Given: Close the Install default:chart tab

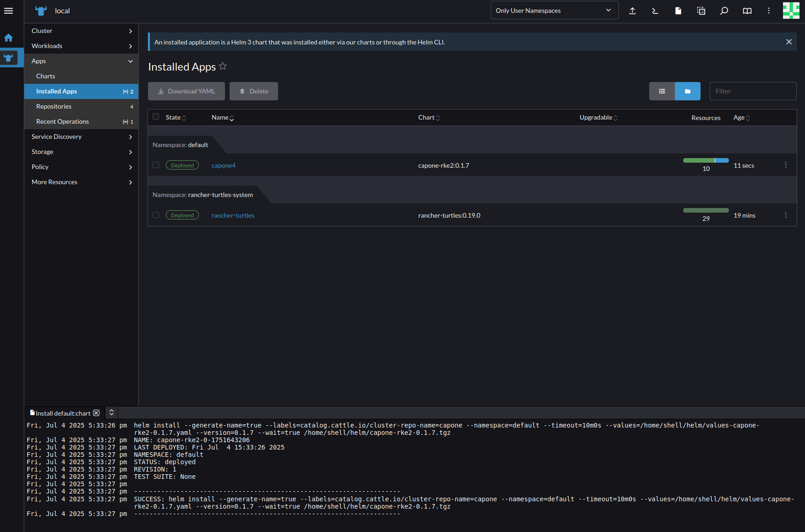Looking at the screenshot, I should 96,413.
